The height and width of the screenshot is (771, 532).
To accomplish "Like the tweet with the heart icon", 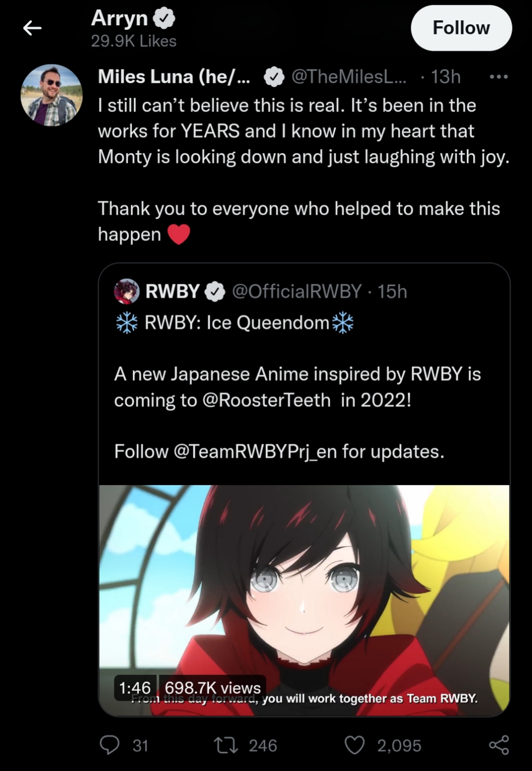I will (355, 745).
